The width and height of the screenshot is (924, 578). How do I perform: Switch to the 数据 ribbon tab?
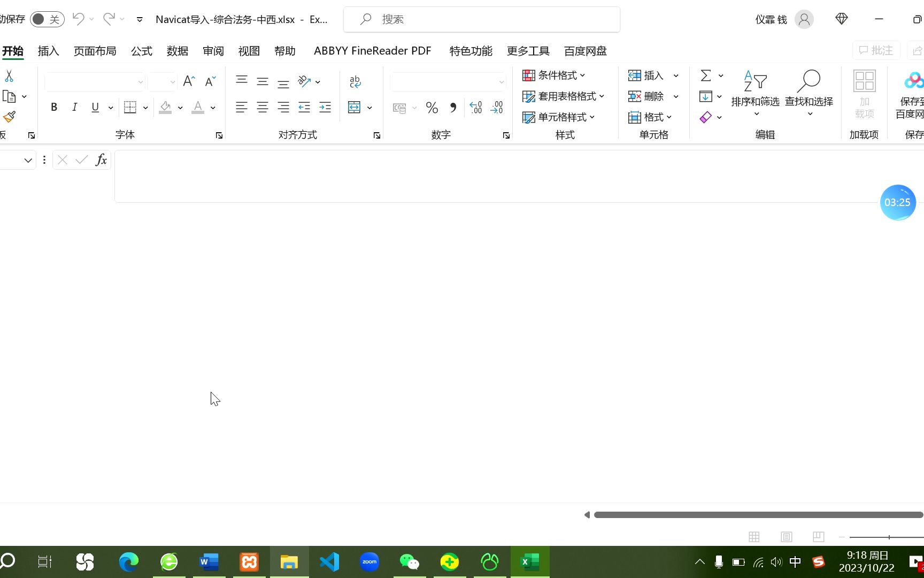(x=178, y=51)
